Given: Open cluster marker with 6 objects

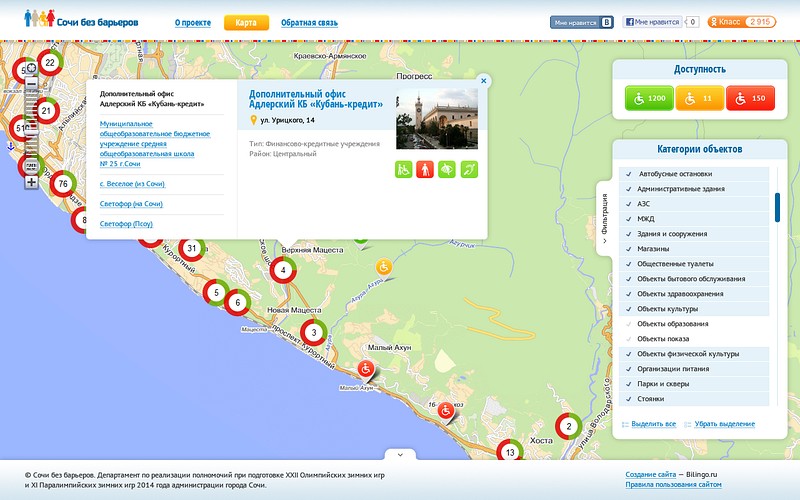Looking at the screenshot, I should click(237, 303).
